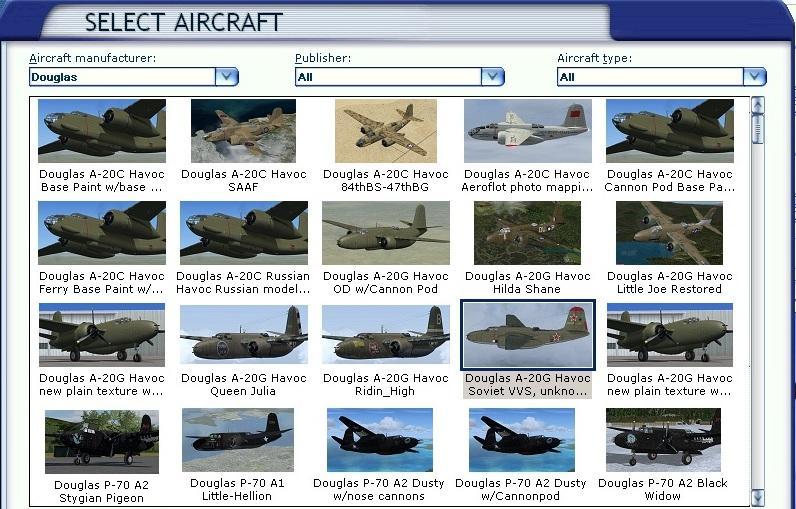This screenshot has height=509, width=796.
Task: Click the aircraft list scrollbar thumb
Action: tap(757, 129)
